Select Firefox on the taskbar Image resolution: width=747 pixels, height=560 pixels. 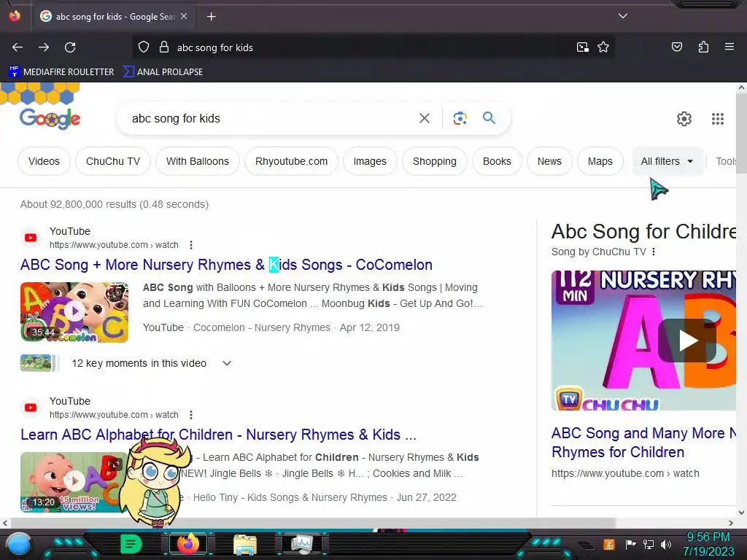pyautogui.click(x=188, y=544)
